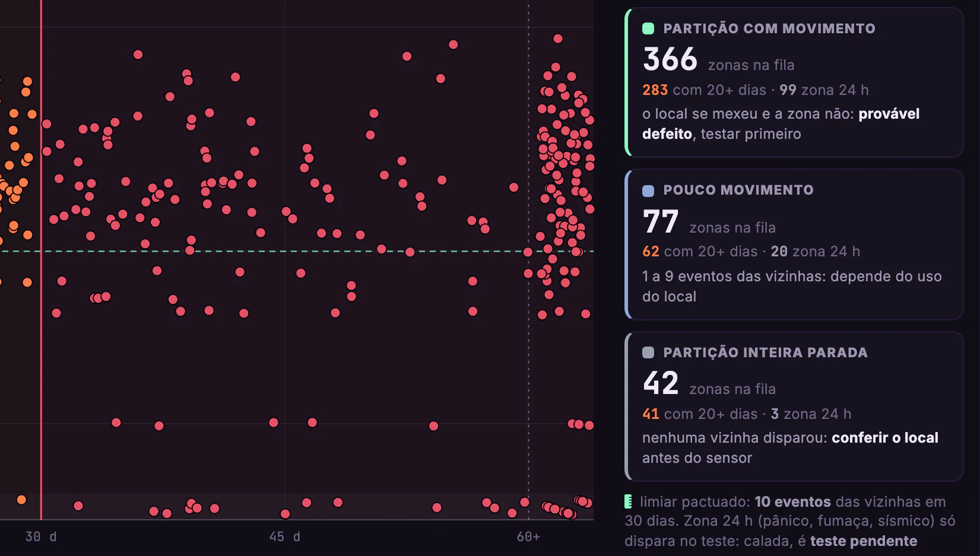Click the "3 zona 24 h" value
This screenshot has height=556, width=980.
[811, 414]
